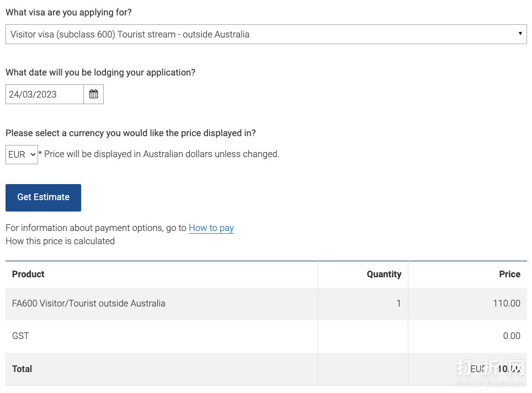Click 'How this price is calculated' text

(60, 241)
